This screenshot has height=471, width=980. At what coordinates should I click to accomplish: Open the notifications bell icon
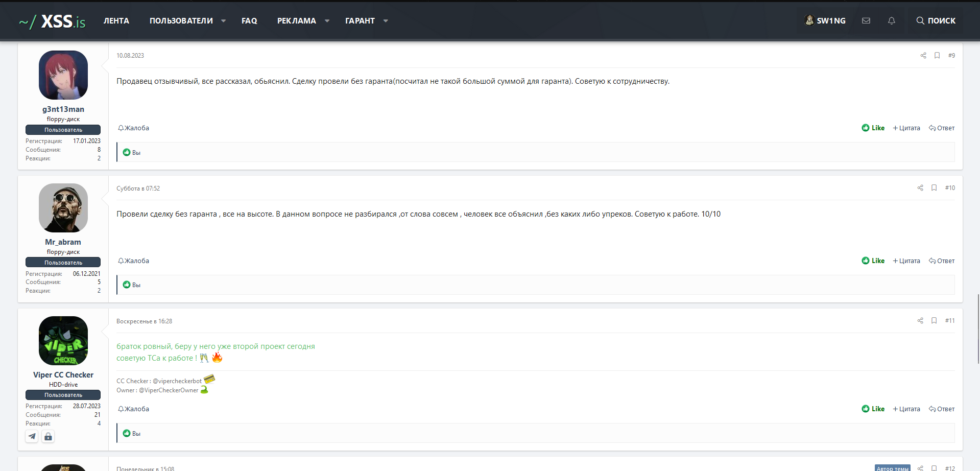point(892,21)
